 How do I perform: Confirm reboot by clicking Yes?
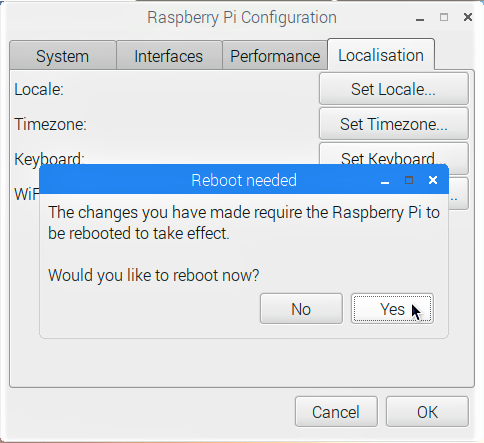392,309
